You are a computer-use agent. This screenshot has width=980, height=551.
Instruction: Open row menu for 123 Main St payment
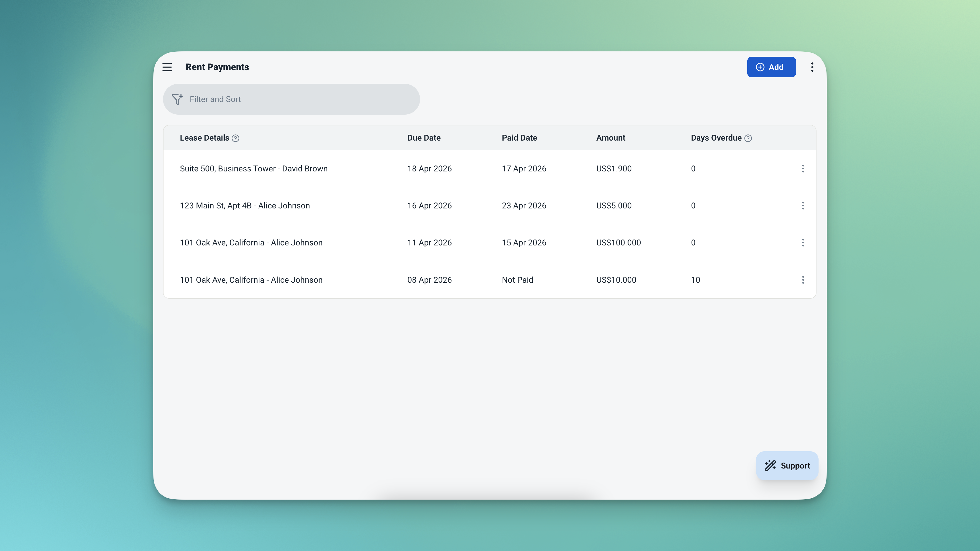(803, 206)
